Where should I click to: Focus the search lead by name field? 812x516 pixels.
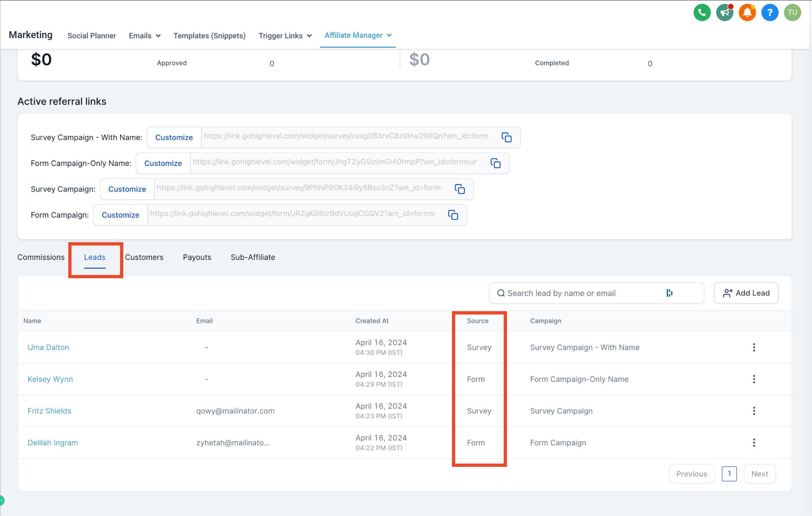(596, 293)
